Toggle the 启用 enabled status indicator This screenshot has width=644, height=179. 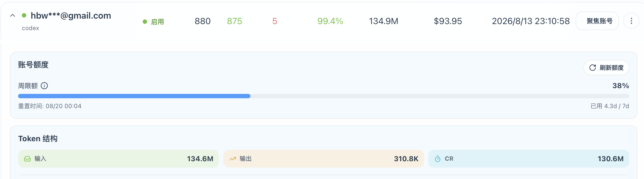coord(154,22)
